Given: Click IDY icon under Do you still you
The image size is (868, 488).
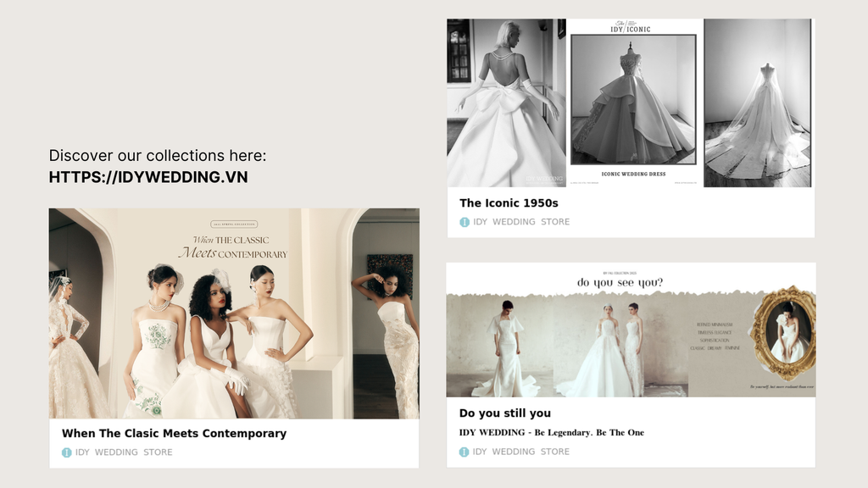Looking at the screenshot, I should point(464,452).
